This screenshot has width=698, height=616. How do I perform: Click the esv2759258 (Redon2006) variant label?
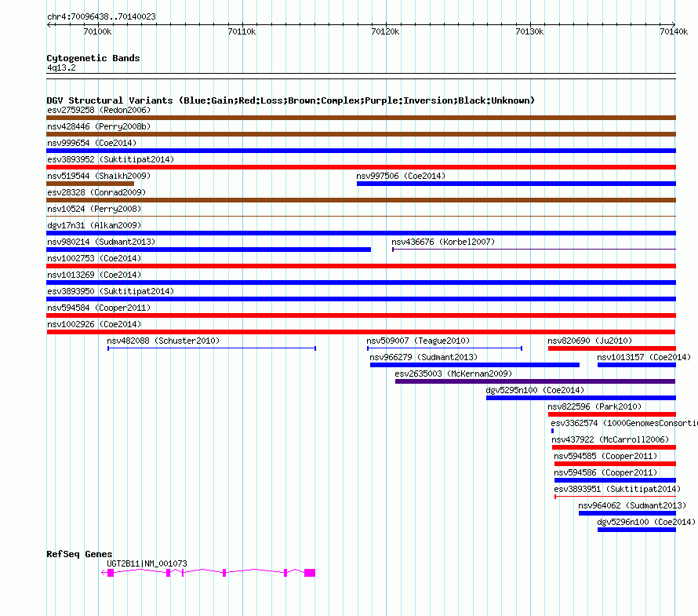[99, 110]
